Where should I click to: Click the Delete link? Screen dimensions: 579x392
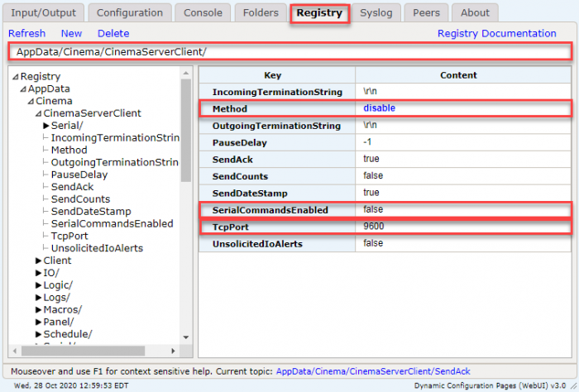[113, 34]
